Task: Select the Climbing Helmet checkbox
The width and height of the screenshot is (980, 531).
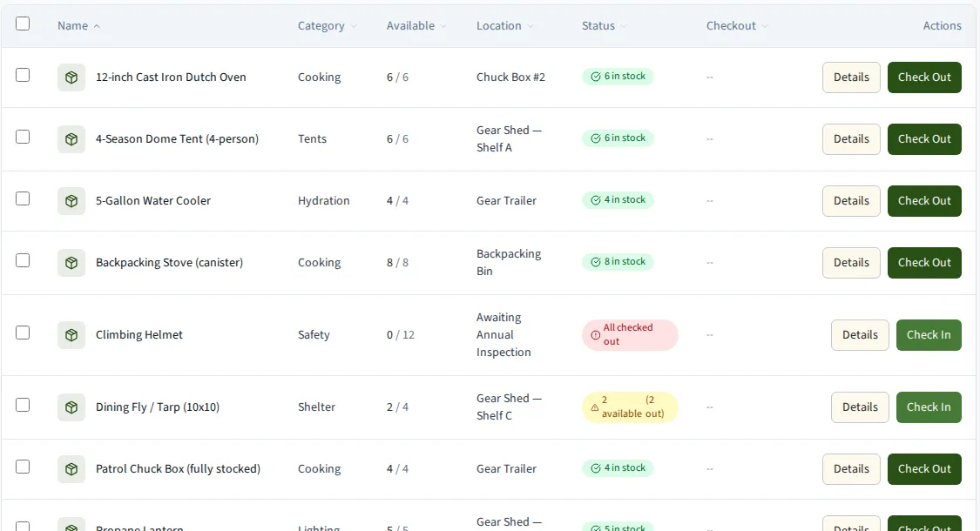Action: (23, 333)
